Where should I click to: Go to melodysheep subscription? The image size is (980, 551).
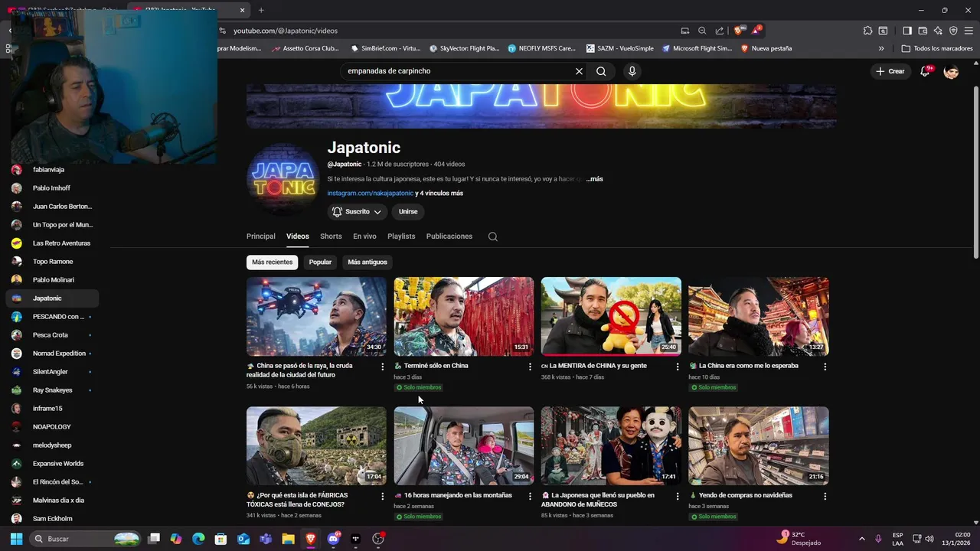(52, 445)
